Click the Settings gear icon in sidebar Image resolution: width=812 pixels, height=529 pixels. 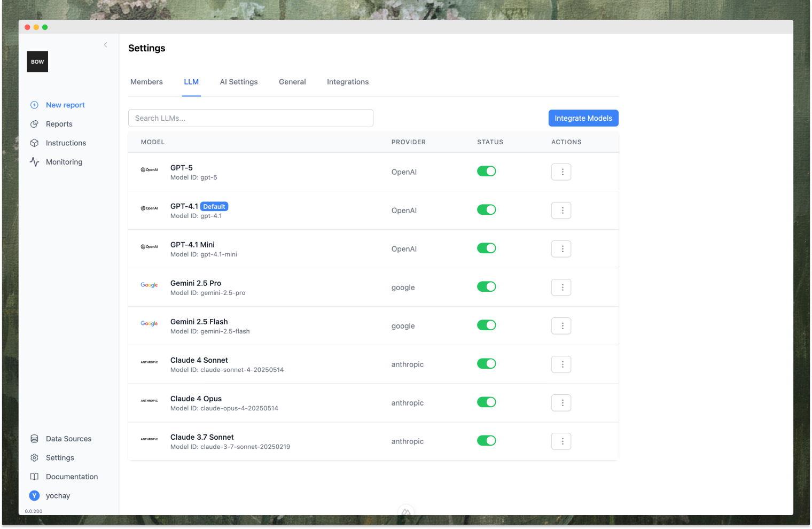pyautogui.click(x=34, y=458)
